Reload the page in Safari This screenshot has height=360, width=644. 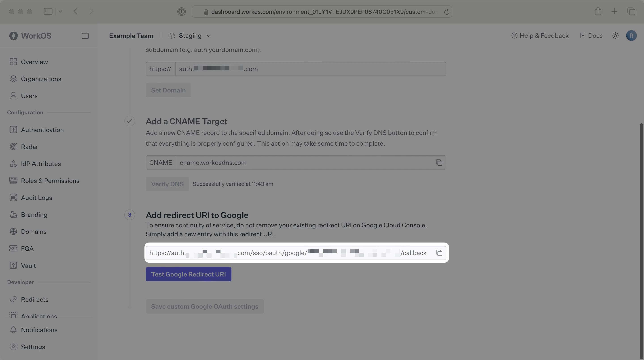point(447,12)
